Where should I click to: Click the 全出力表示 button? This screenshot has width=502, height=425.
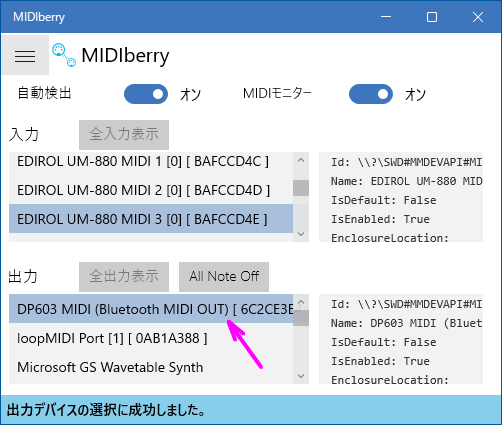124,277
